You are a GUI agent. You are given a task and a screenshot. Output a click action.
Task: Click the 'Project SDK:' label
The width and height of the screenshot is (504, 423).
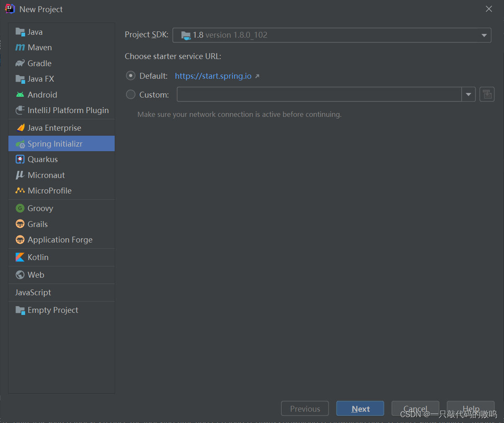[147, 35]
